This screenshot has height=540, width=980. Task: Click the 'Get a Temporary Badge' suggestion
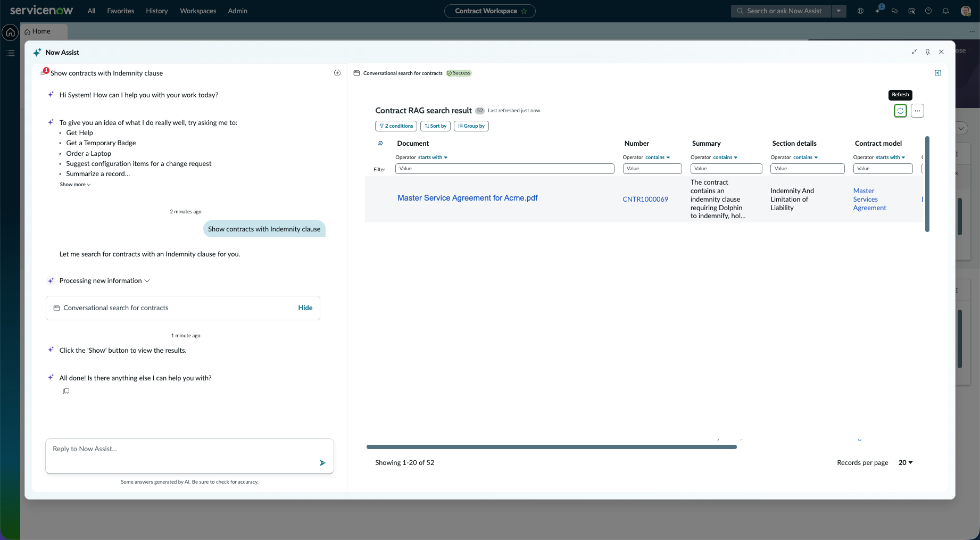tap(101, 143)
